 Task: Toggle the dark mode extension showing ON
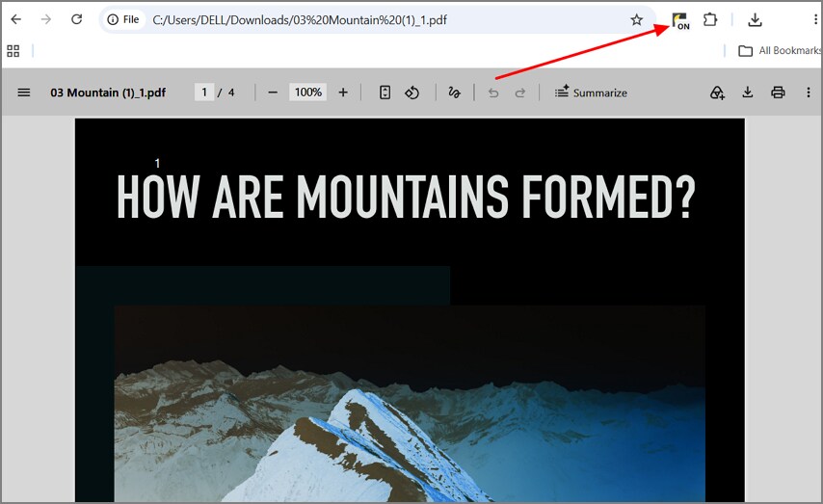(x=680, y=21)
